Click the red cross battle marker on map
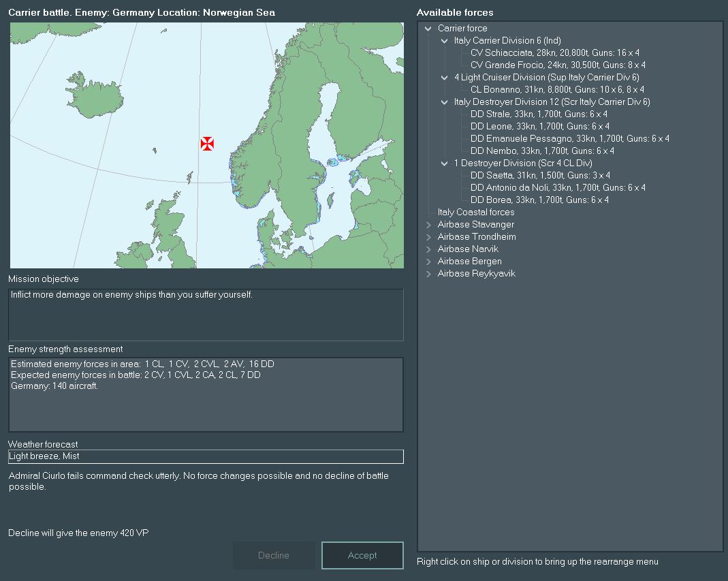Screen dimensions: 728x581 (x=207, y=144)
